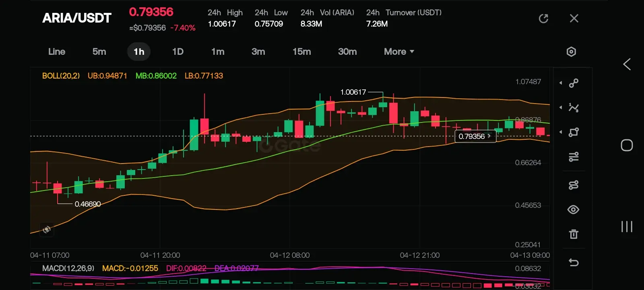Tap the 0.08632 MACD axis label

tap(528, 269)
